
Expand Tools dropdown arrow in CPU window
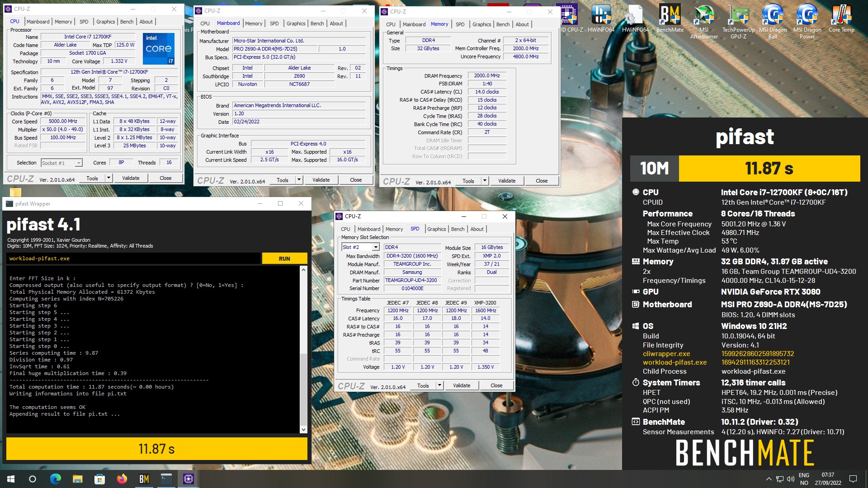(x=108, y=178)
